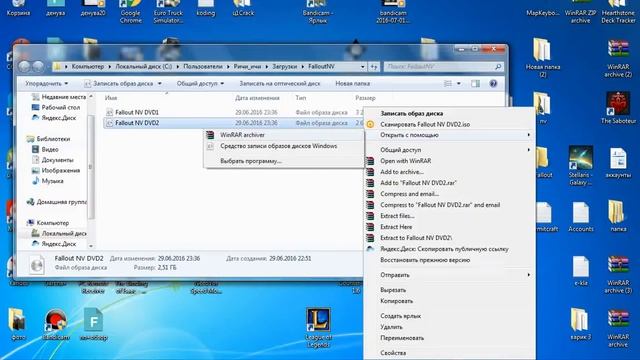
Task: Sort by Дата изменения column header
Action: click(257, 98)
